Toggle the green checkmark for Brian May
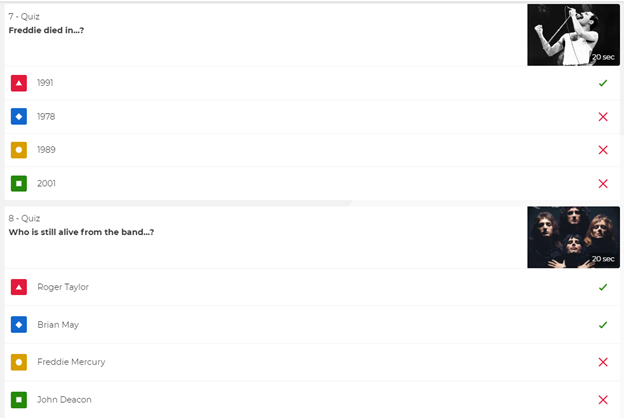The image size is (624, 418). (603, 325)
